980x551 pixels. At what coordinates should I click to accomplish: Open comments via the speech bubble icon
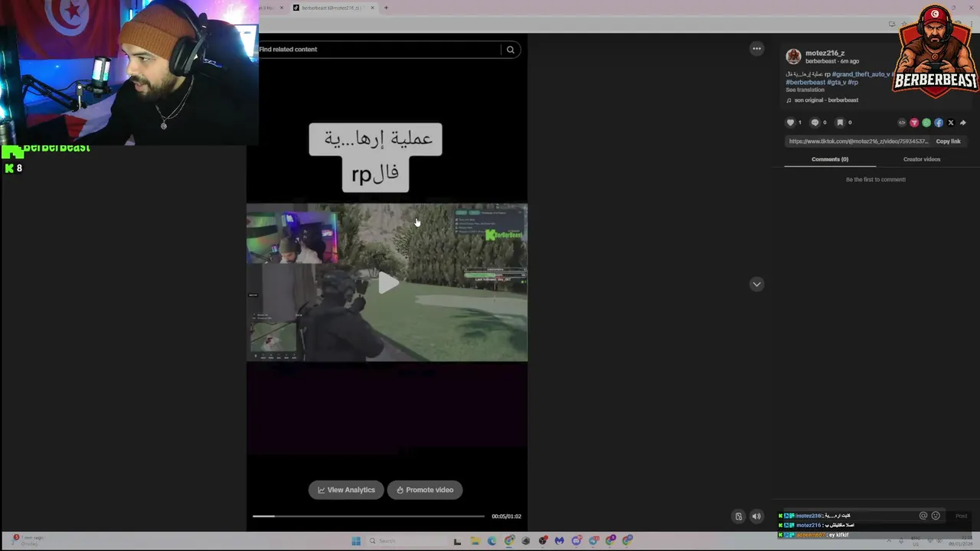815,122
